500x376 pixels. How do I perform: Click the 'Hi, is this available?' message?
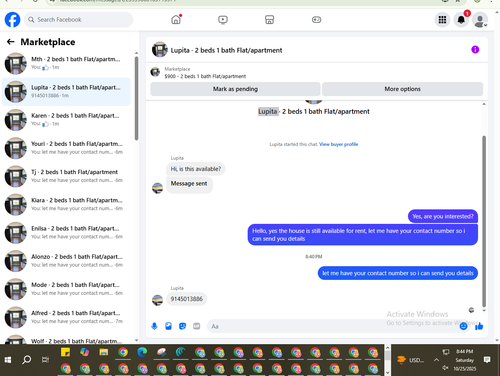[x=196, y=169]
